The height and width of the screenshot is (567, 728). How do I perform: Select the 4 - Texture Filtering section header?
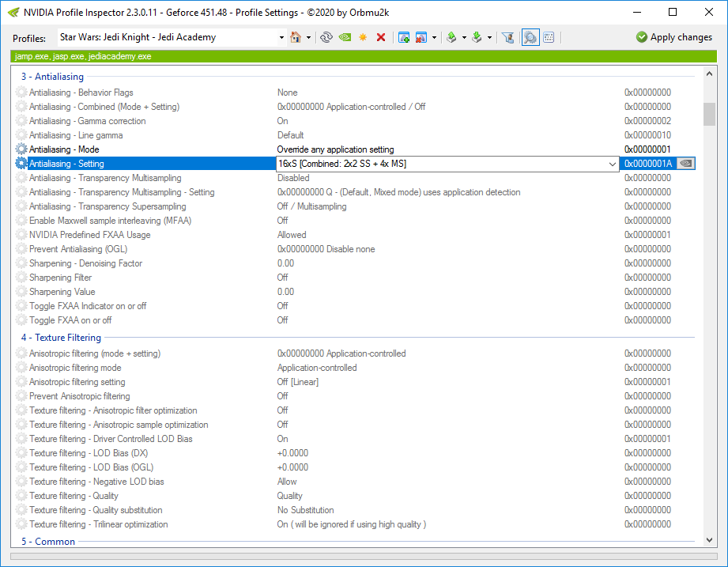[61, 338]
